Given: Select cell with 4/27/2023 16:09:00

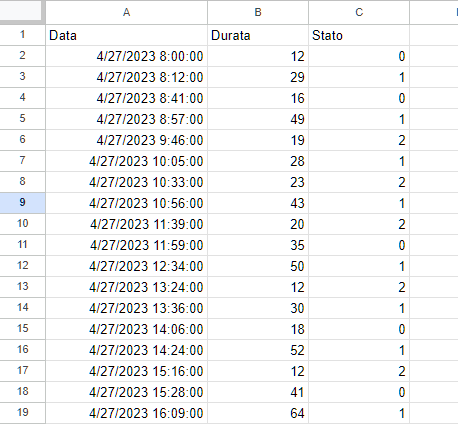Looking at the screenshot, I should (x=126, y=413).
